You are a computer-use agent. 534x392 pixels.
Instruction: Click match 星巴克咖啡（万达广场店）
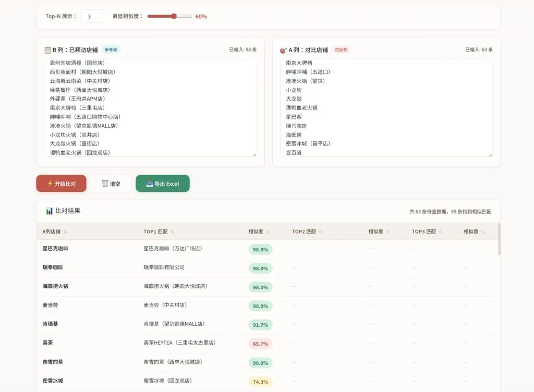(x=173, y=249)
